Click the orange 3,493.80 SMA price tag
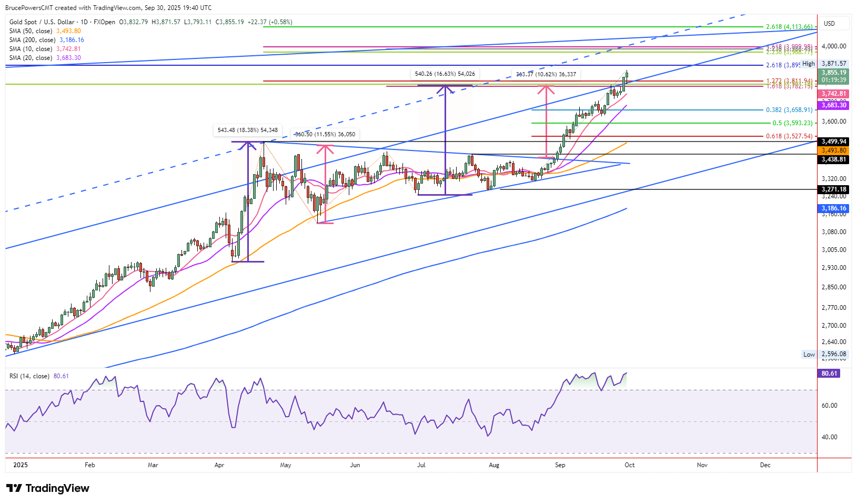This screenshot has width=857, height=504. (x=834, y=150)
